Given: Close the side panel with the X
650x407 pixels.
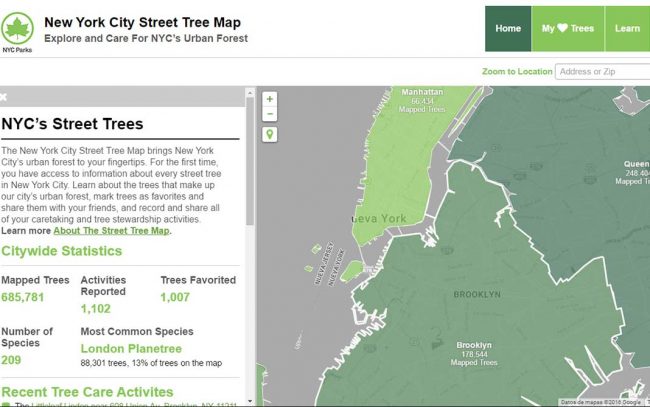Looking at the screenshot, I should 3,97.
